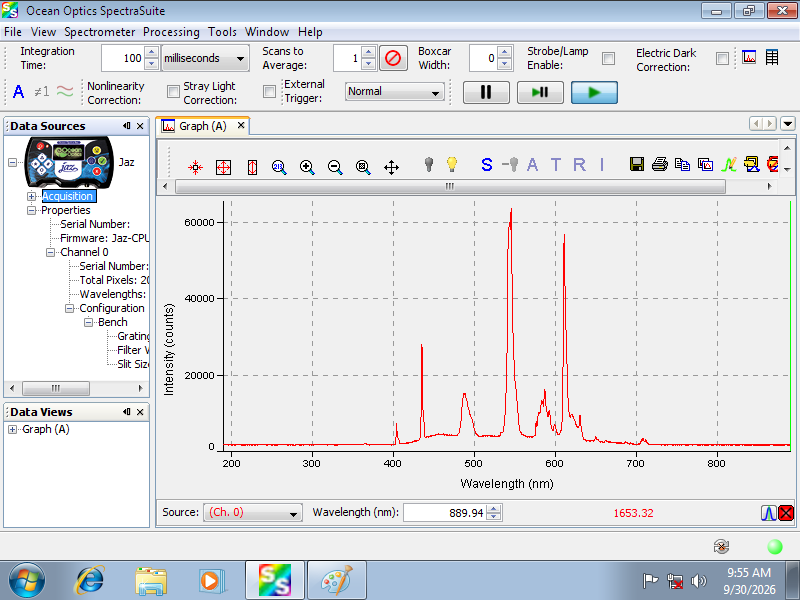Expand Graph (A) in Data Views
Screen dimensions: 800x600
[x=13, y=430]
